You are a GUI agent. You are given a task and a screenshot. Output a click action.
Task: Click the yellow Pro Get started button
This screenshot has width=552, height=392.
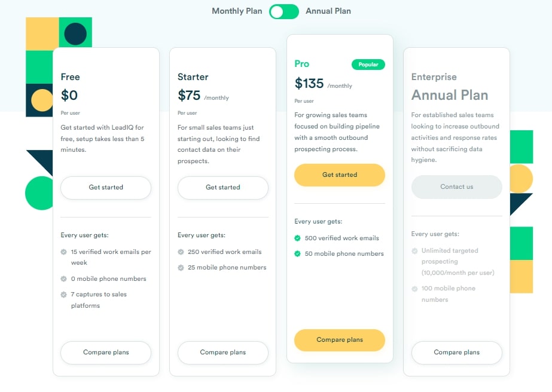click(x=340, y=175)
